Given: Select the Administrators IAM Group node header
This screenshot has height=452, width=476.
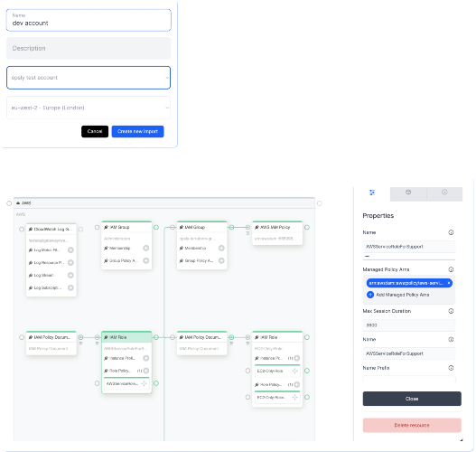Looking at the screenshot, I should tap(126, 227).
